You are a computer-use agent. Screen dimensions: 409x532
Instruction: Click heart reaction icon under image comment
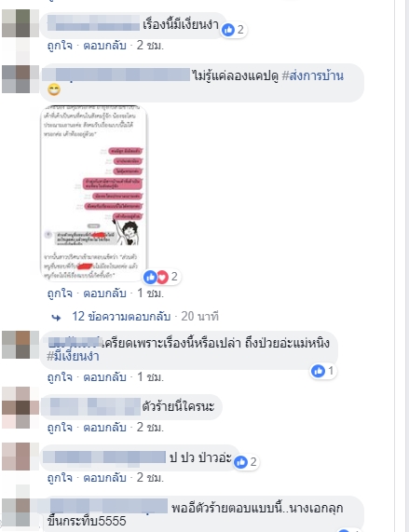[162, 278]
